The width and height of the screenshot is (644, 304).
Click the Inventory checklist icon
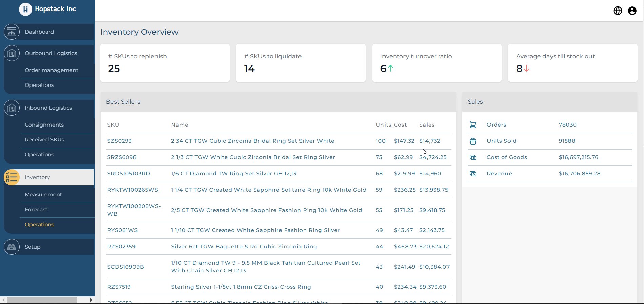click(x=12, y=177)
